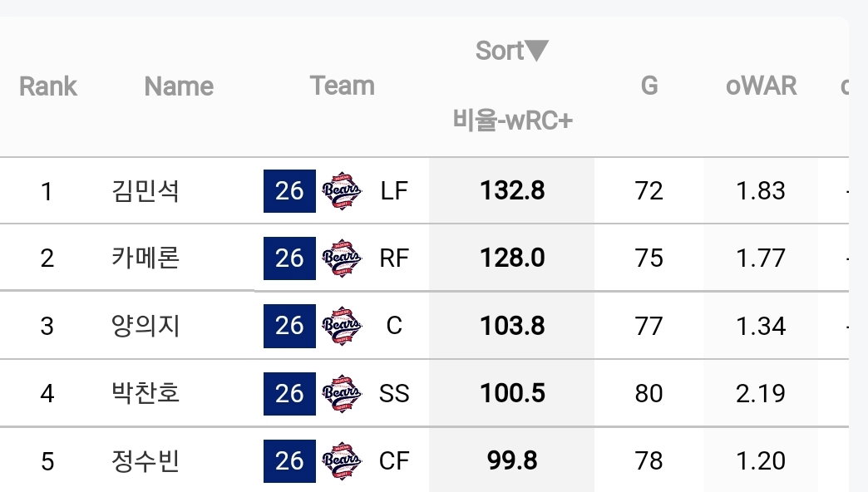Screen dimensions: 868x492
Task: Click the blue 26 badge for 정수빈
Action: tap(289, 461)
